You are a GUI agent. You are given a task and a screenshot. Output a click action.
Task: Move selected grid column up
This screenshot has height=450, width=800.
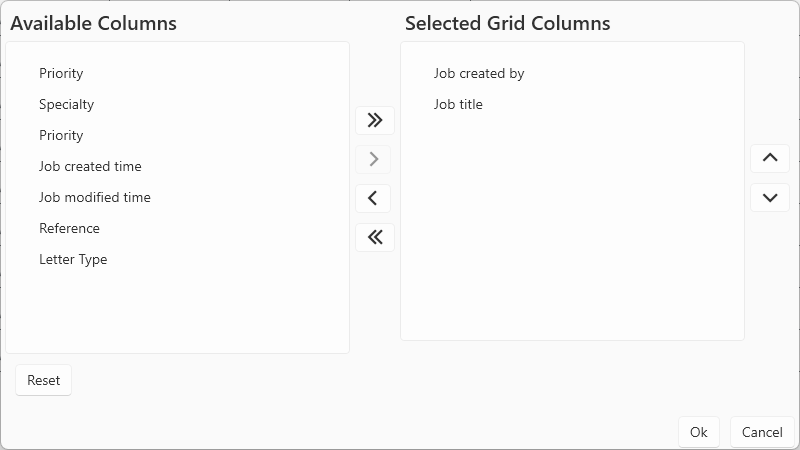770,158
